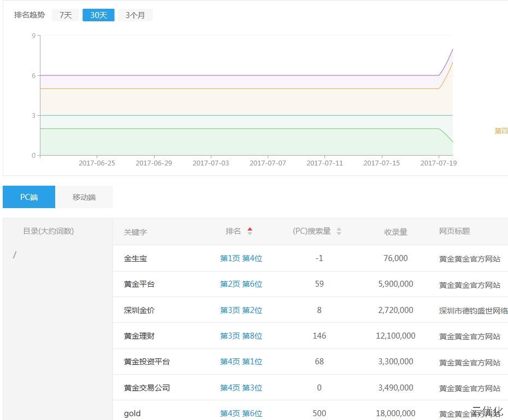This screenshot has width=508, height=420.
Task: Click the 收录量 value 18,000,000
Action: [x=395, y=413]
